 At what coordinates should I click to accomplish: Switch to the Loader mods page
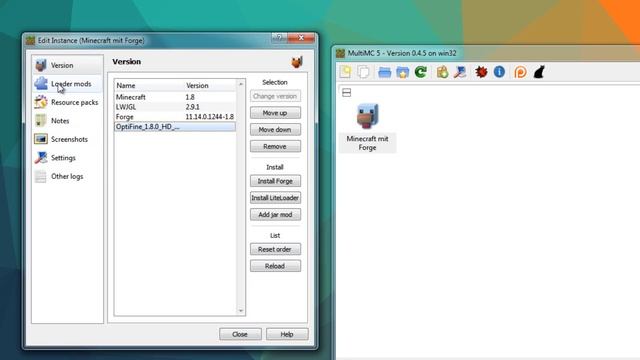(x=68, y=84)
